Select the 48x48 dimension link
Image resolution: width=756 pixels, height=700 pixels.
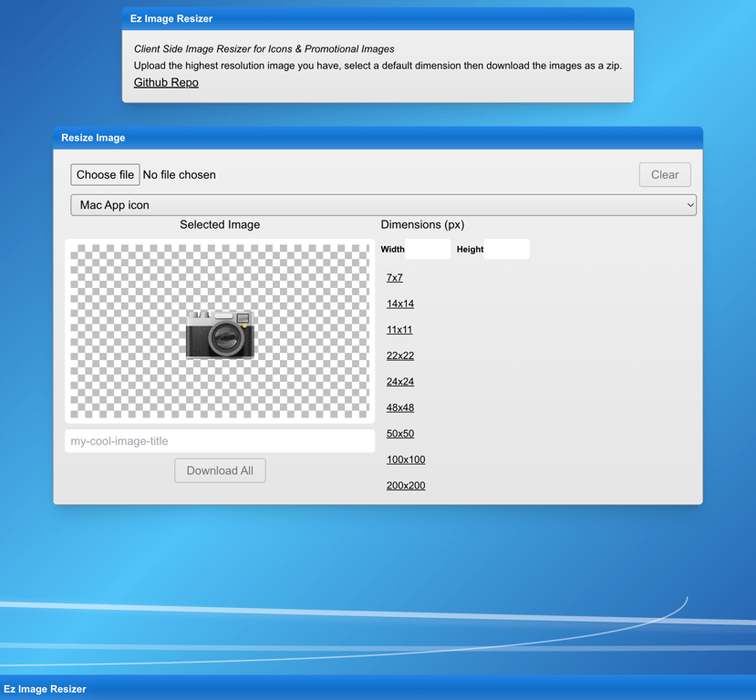400,407
